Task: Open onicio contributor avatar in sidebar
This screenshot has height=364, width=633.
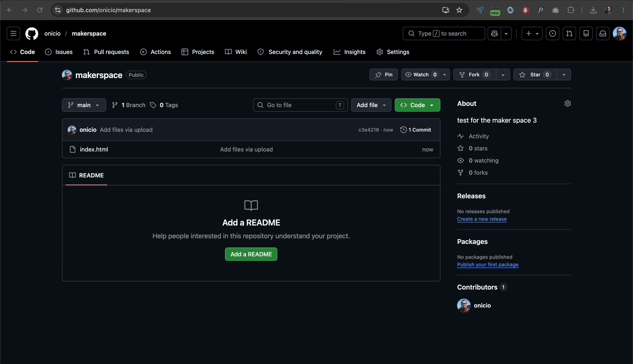Action: tap(464, 305)
